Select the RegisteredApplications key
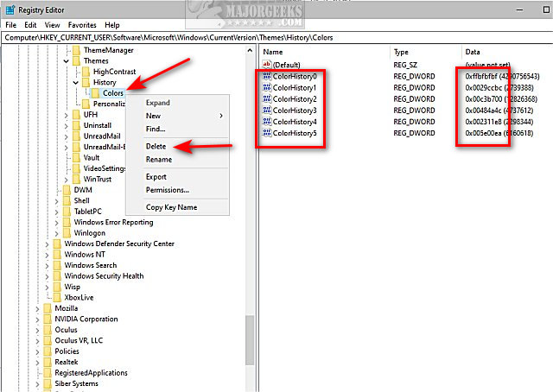 91,373
